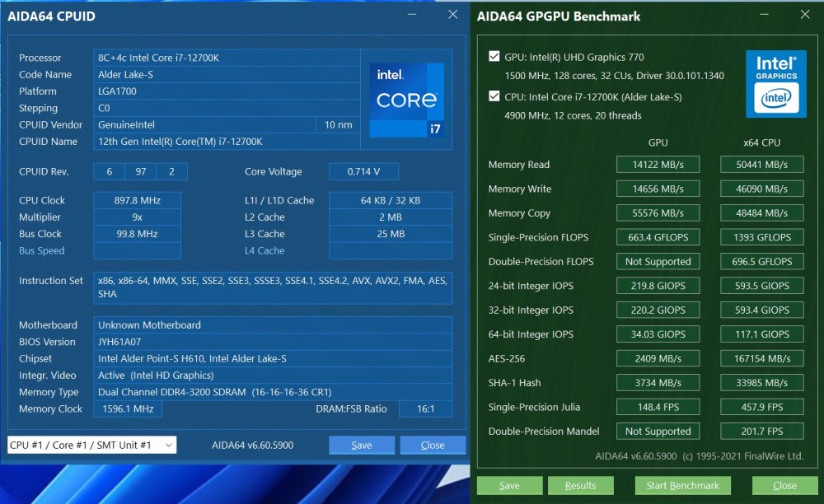824x504 pixels.
Task: Click CPU Double-Precision result 696.5 GFLOPS
Action: click(x=762, y=261)
